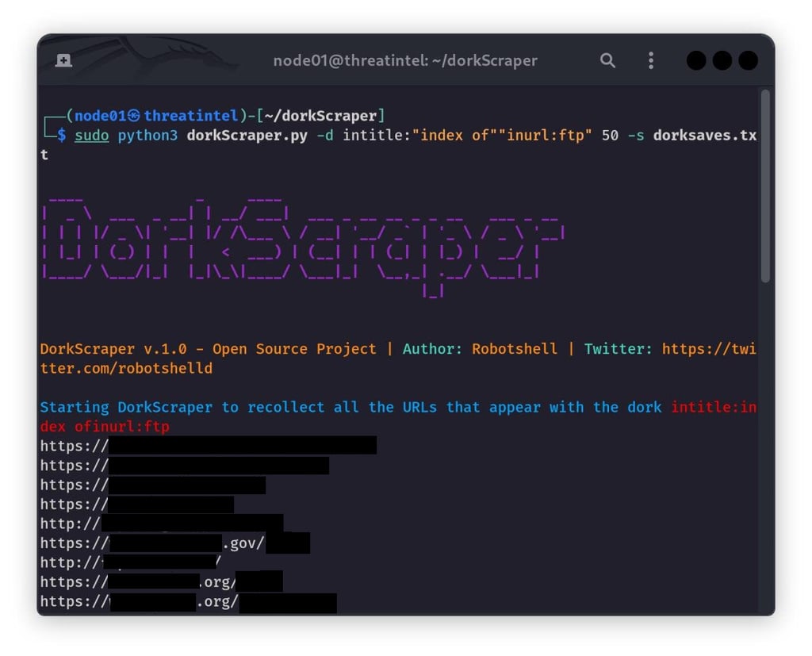Open the first redacted https:// result
Viewport: 812px width, 656px height.
pos(209,446)
